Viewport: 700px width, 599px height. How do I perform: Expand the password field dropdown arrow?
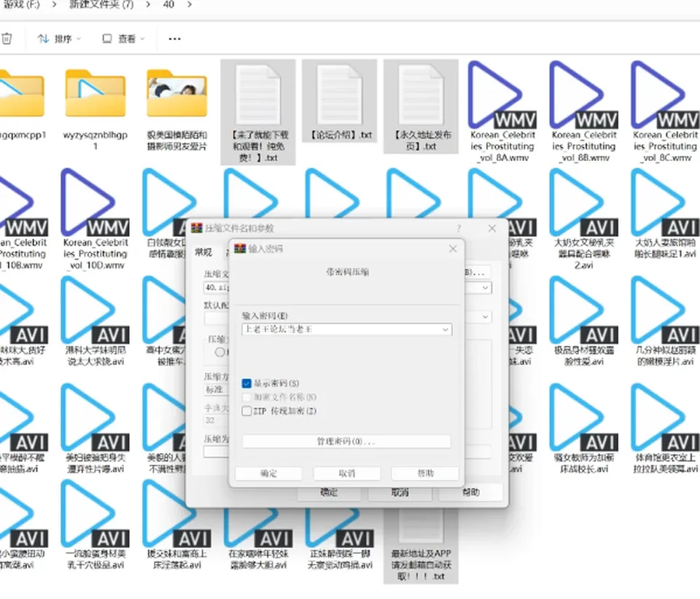445,329
